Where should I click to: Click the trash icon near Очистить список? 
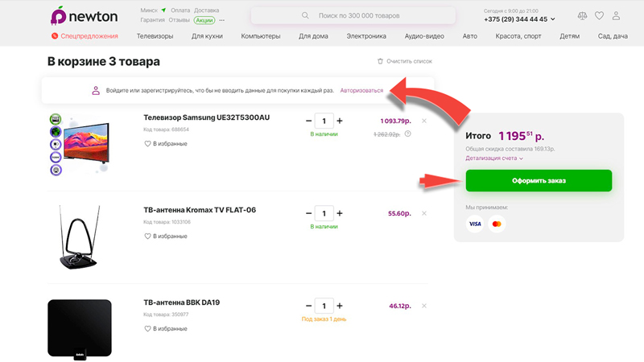pyautogui.click(x=380, y=61)
